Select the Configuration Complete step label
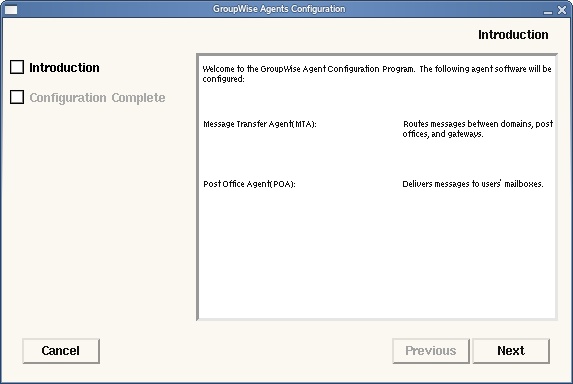This screenshot has width=573, height=384. (97, 98)
